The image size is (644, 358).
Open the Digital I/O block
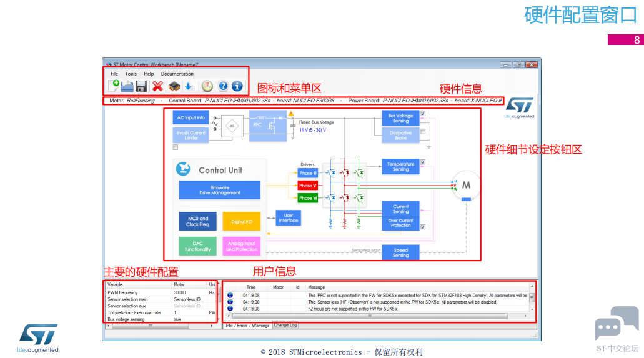[242, 221]
